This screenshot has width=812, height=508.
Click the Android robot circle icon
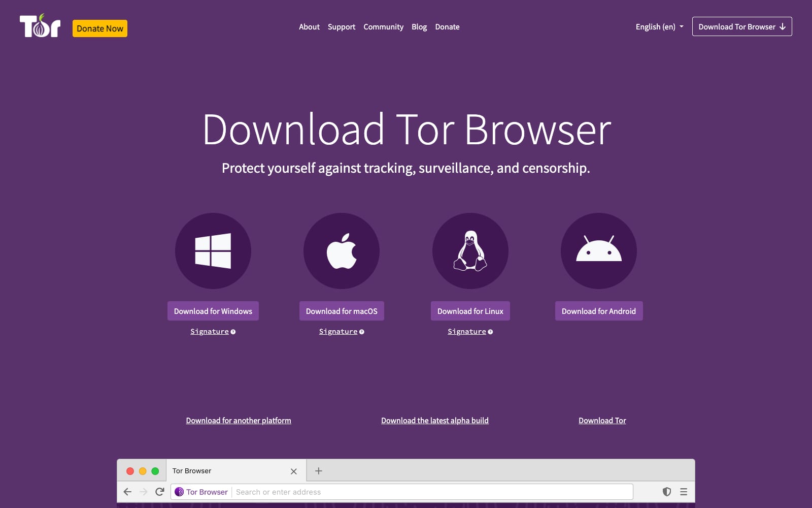tap(599, 251)
